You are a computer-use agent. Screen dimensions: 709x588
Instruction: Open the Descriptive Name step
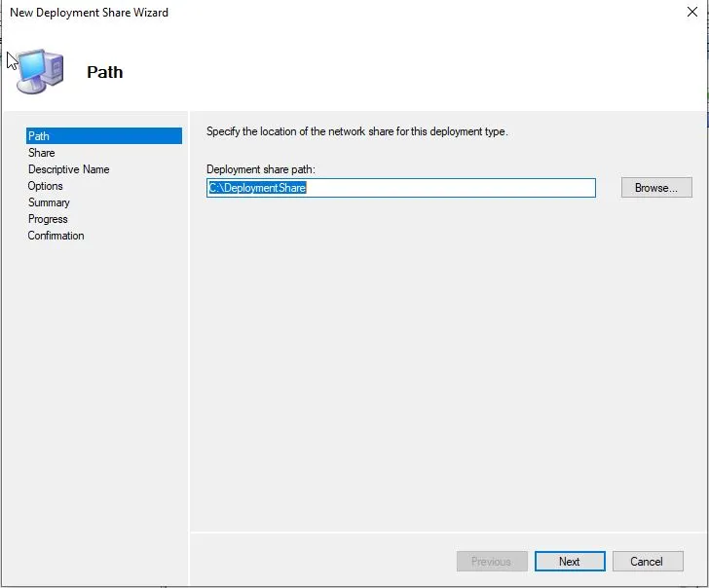68,169
